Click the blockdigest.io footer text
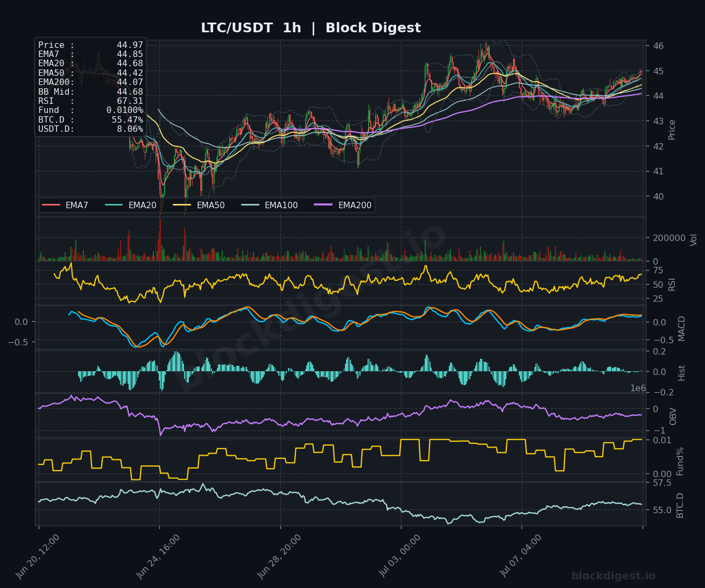Viewport: 705px width, 588px height. tap(614, 576)
